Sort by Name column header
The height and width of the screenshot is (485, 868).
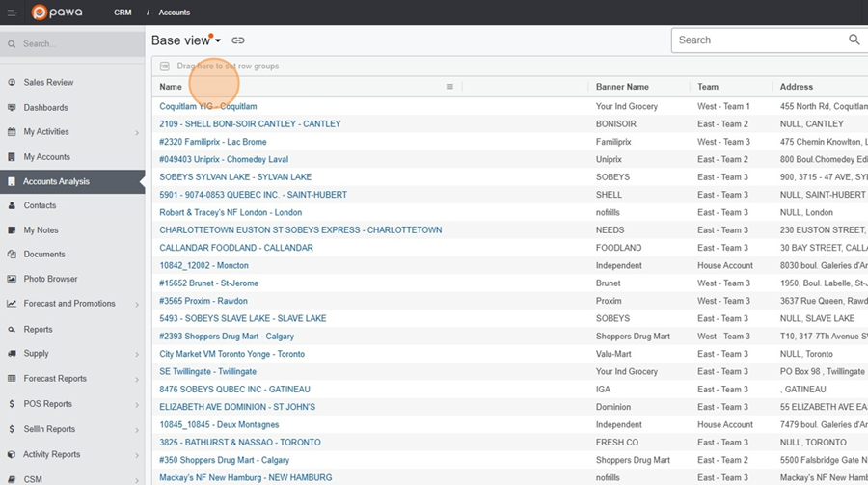point(171,87)
